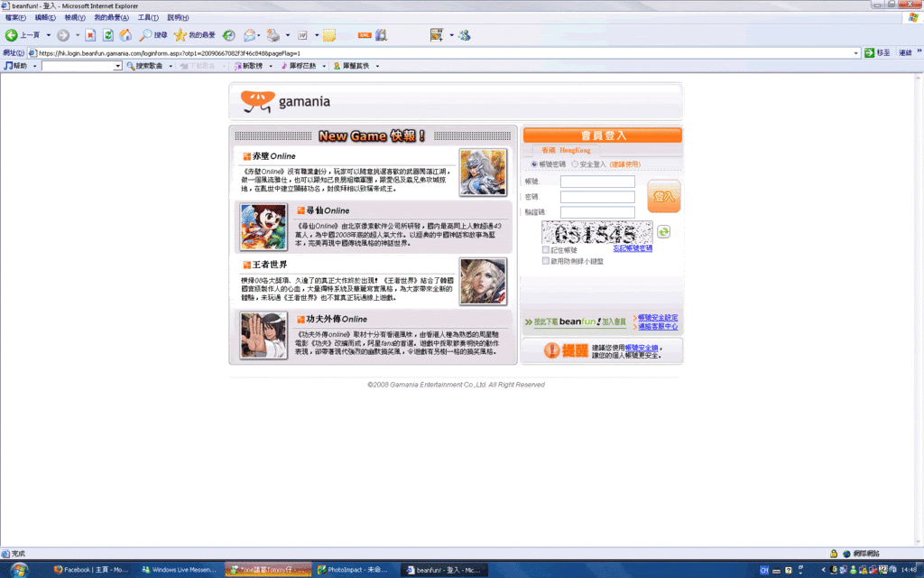Open contact customer service center link
Viewport: 924px width, 578px height.
658,326
